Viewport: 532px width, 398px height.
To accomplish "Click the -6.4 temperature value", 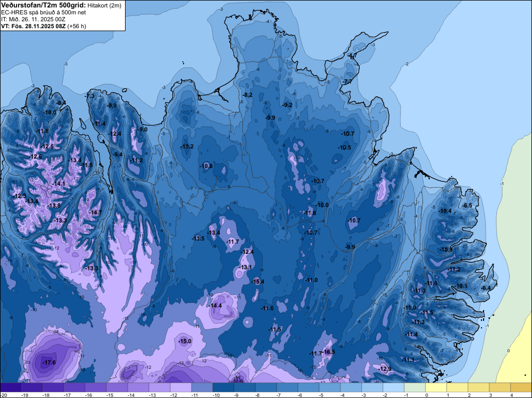I will tap(486, 288).
